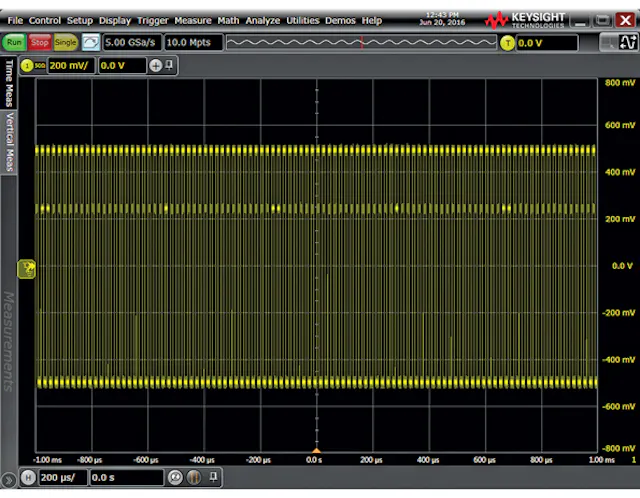
Task: Click the autoscale waveform icon
Action: pos(91,42)
